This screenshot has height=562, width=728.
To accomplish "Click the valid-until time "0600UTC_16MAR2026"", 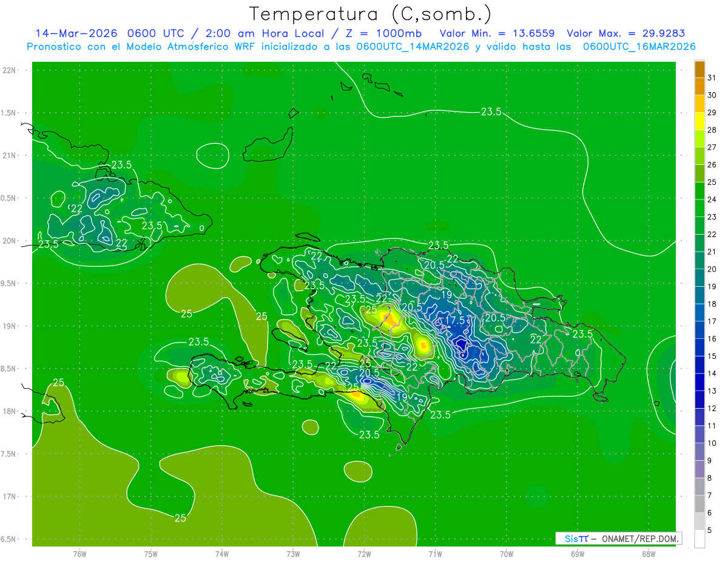I will pos(639,47).
